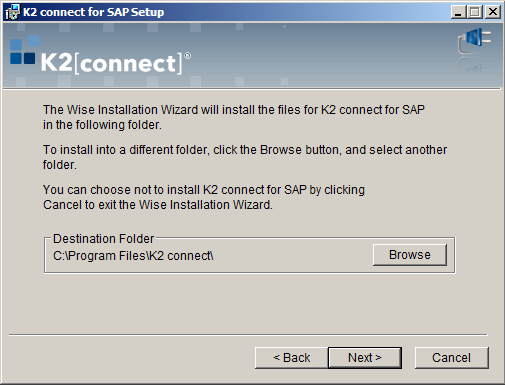Viewport: 505px width, 385px height.
Task: Go to the previous step with Back
Action: click(x=292, y=358)
